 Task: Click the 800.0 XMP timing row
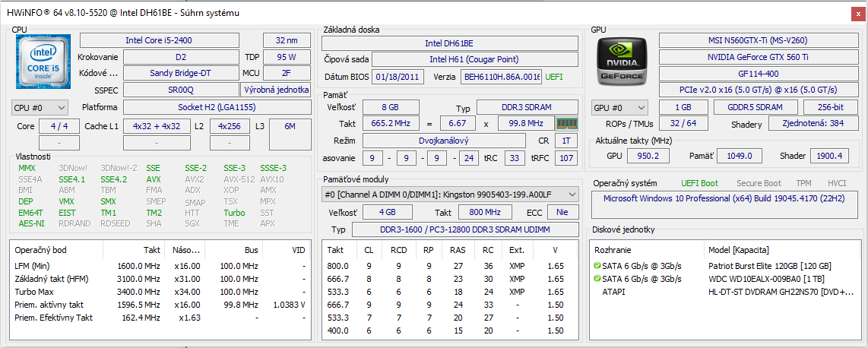[x=449, y=266]
